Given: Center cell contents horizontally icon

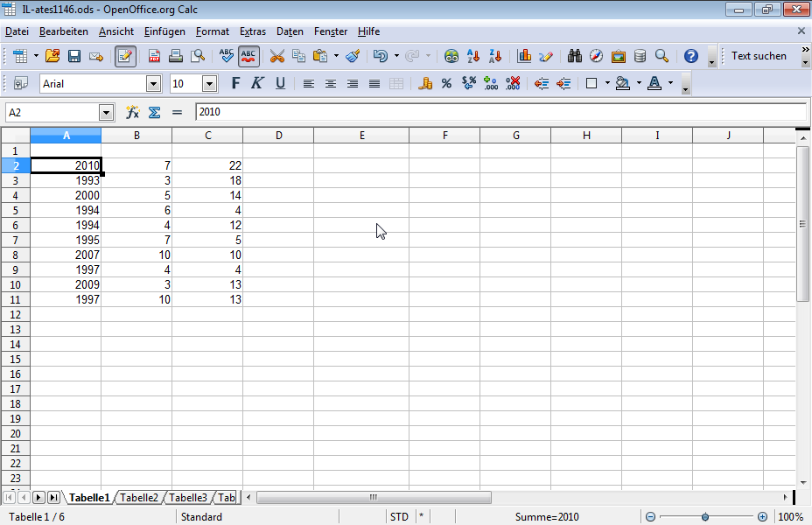Looking at the screenshot, I should (x=331, y=83).
